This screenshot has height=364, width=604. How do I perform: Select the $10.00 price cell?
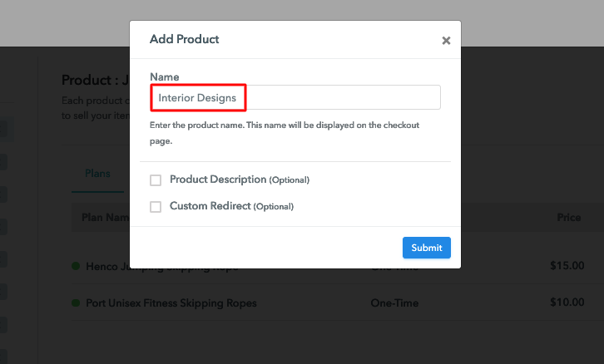click(x=567, y=303)
